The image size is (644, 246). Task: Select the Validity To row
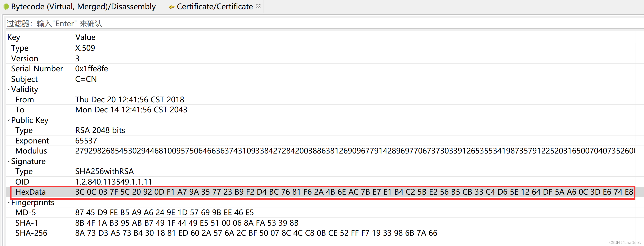321,110
